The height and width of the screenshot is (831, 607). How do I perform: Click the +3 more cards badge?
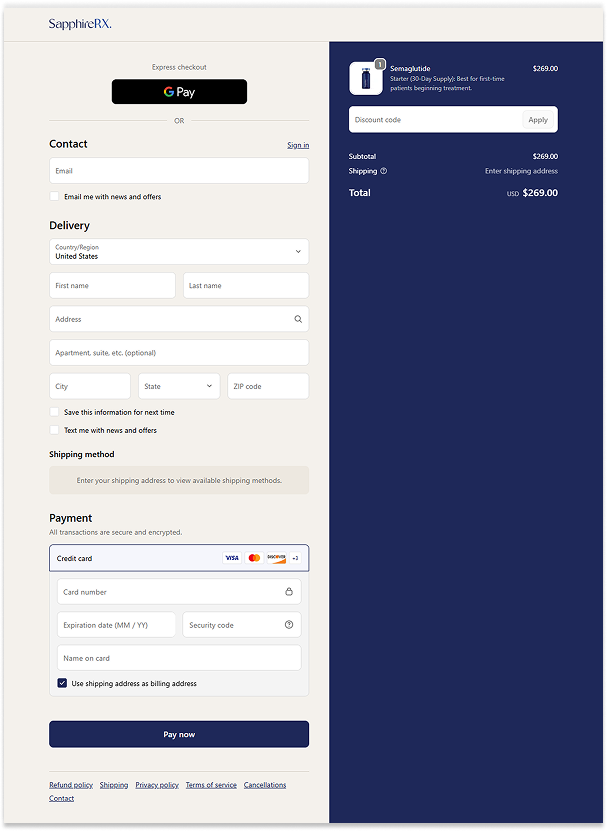[x=295, y=558]
